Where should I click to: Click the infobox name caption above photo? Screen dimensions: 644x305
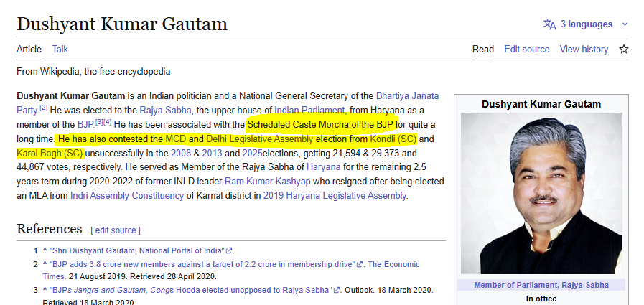coord(541,104)
